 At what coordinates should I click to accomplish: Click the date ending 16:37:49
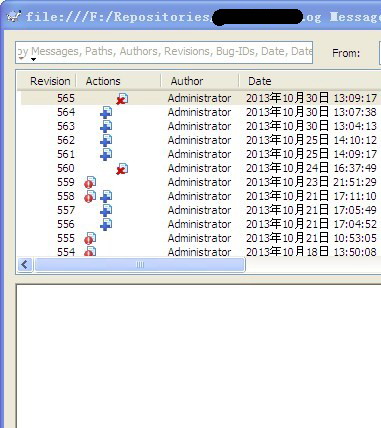(311, 168)
